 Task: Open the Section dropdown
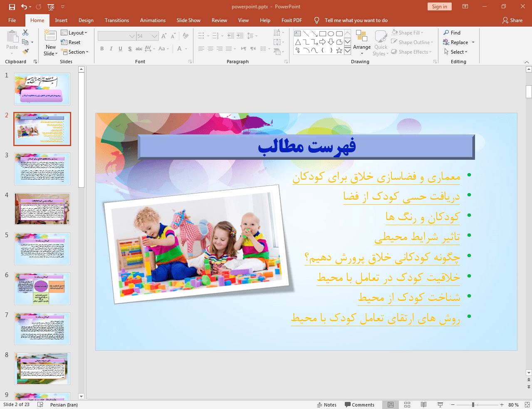coord(75,52)
